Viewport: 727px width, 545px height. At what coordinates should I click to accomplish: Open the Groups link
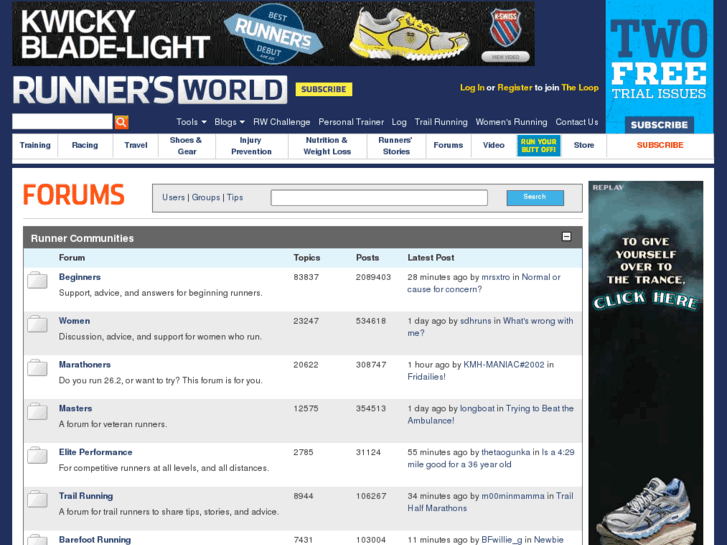(x=206, y=198)
